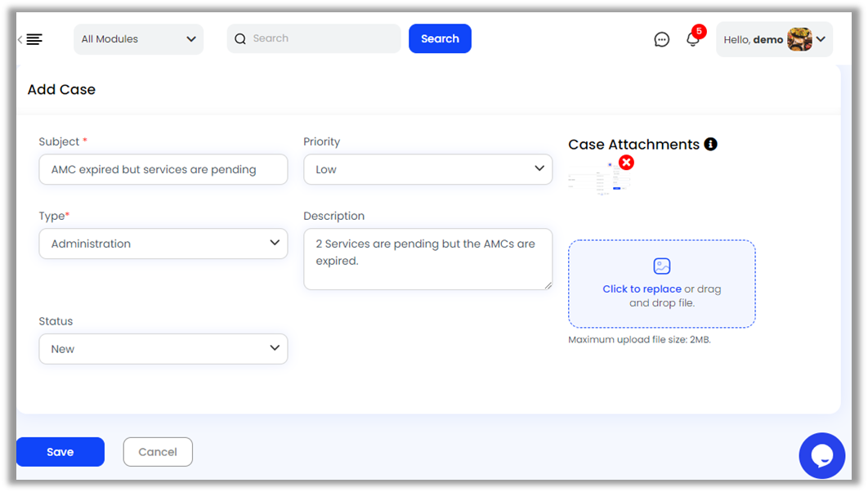Click the demo user avatar picture

799,39
